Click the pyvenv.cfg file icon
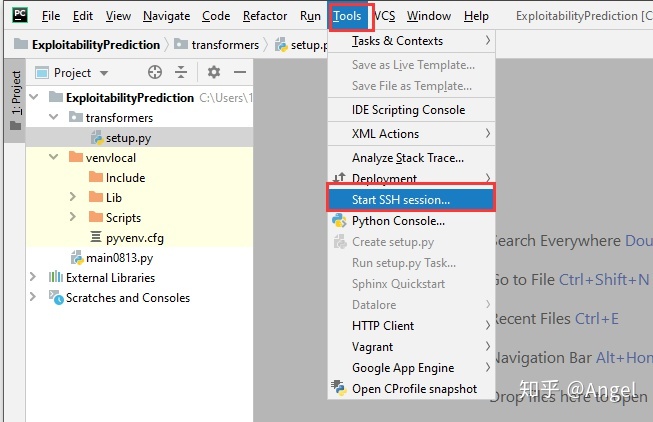653x422 pixels. (96, 237)
